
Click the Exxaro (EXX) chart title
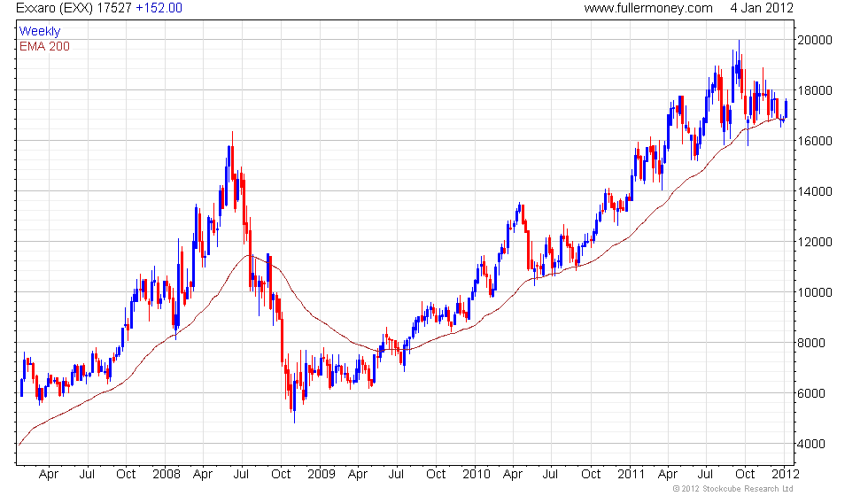55,8
